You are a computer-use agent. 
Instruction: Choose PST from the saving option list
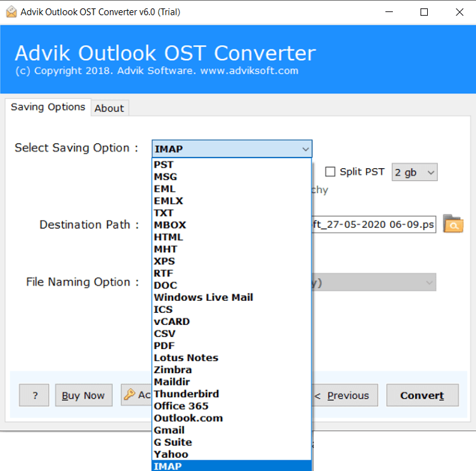232,164
